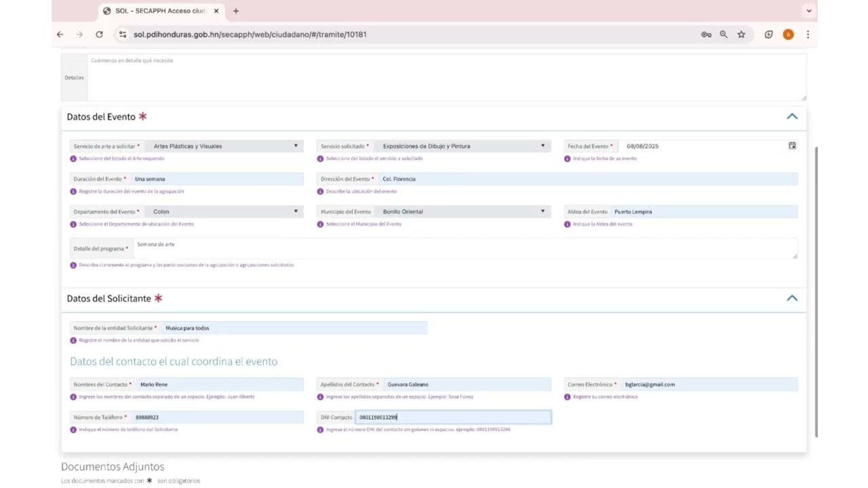868x488 pixels.
Task: Click the URL address bar
Action: click(407, 35)
